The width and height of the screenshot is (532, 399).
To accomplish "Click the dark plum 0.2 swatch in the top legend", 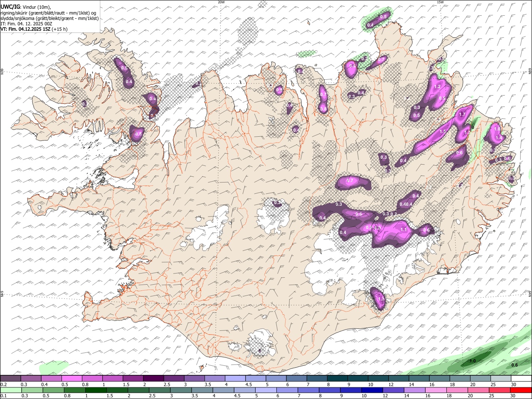I will tap(10, 378).
